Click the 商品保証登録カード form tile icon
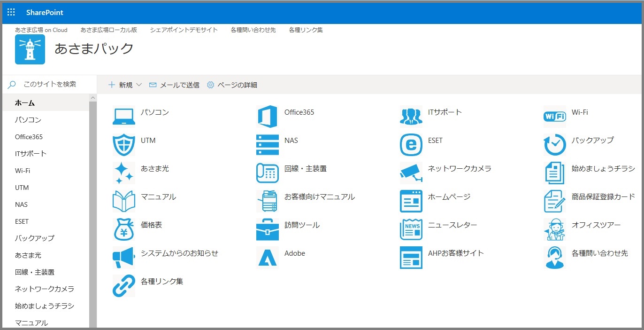Viewport: 644px width, 330px height. coord(555,201)
